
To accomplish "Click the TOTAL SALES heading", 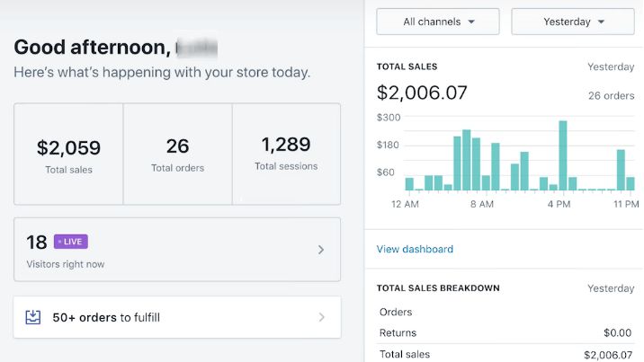I will pyautogui.click(x=407, y=66).
